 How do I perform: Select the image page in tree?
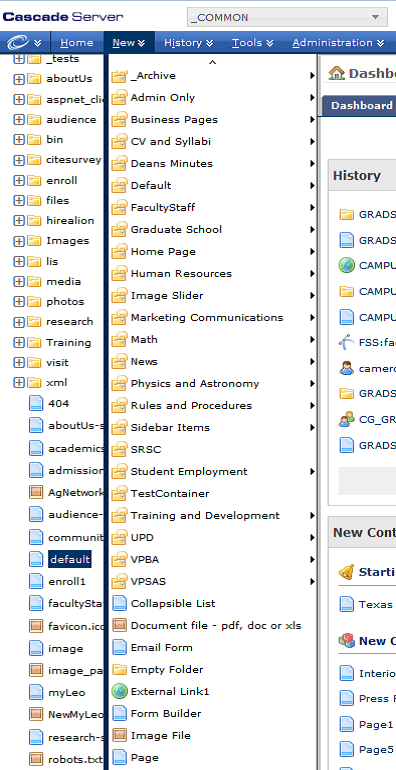[x=65, y=649]
